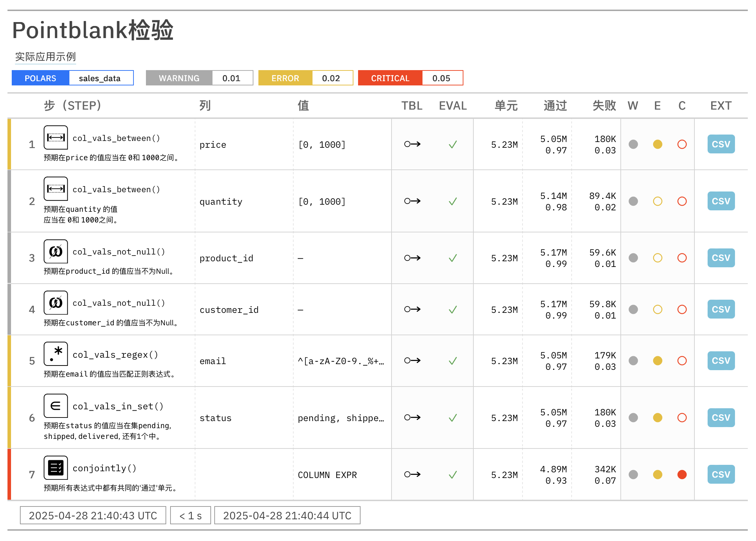The width and height of the screenshot is (756, 541).
Task: Download CSV extract for conjointly step
Action: (720, 474)
